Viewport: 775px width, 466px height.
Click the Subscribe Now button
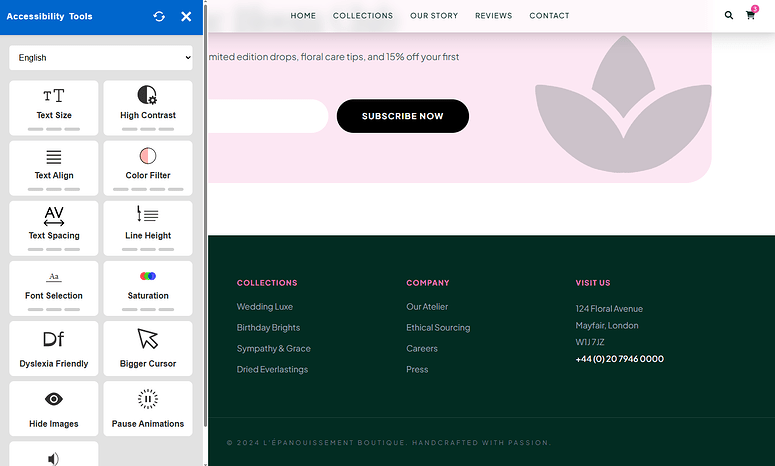tap(402, 116)
